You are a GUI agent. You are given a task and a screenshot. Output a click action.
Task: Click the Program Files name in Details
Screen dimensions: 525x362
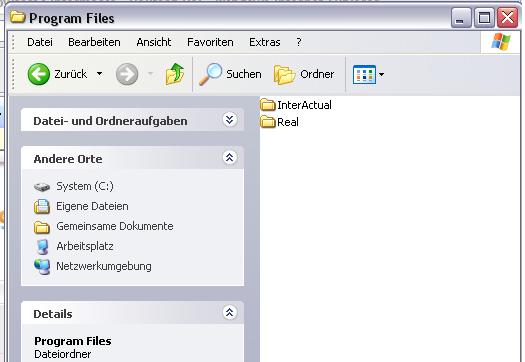pos(73,341)
